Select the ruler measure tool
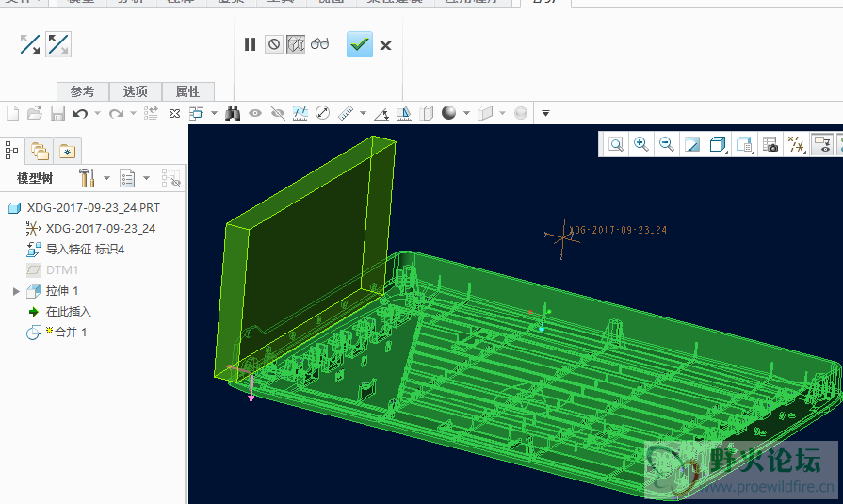 tap(346, 113)
